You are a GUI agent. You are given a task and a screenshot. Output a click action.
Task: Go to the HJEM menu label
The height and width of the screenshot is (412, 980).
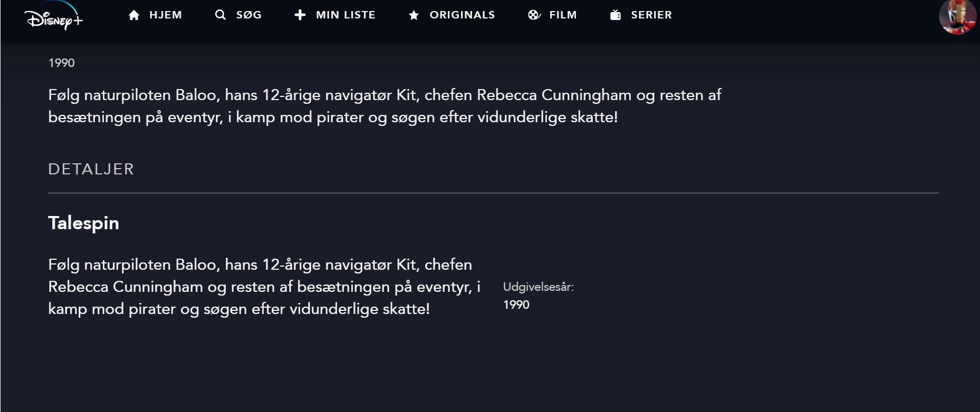click(x=166, y=15)
